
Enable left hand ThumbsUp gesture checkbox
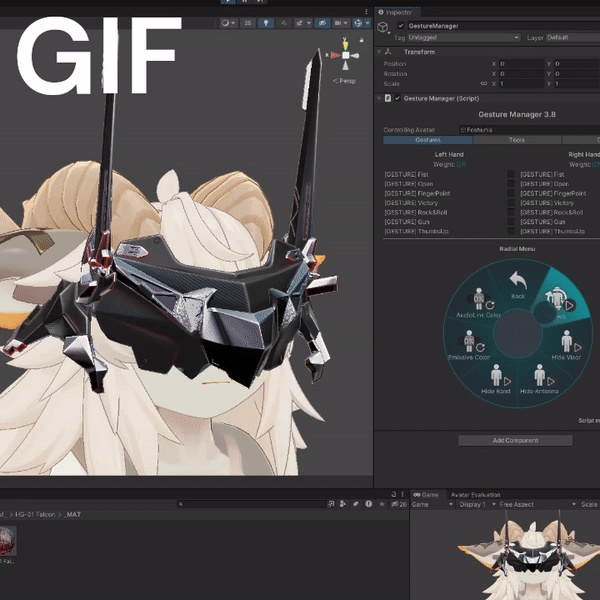pos(511,231)
